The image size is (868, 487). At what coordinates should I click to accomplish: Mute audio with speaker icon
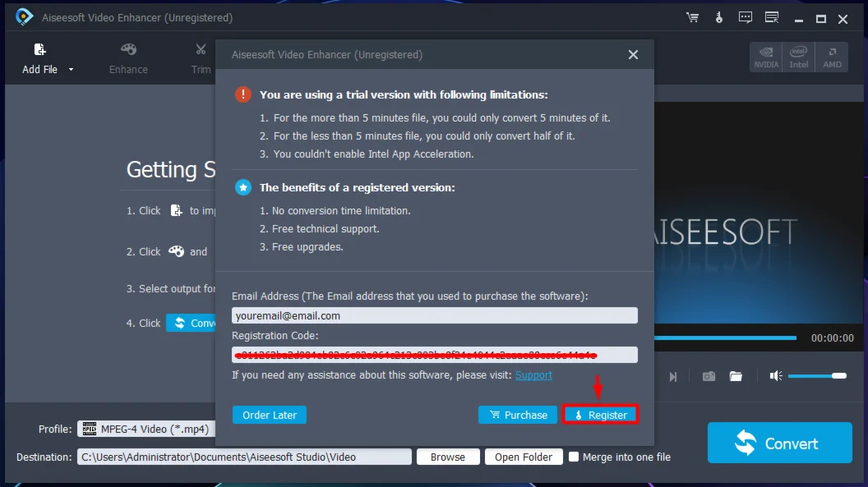pos(776,376)
